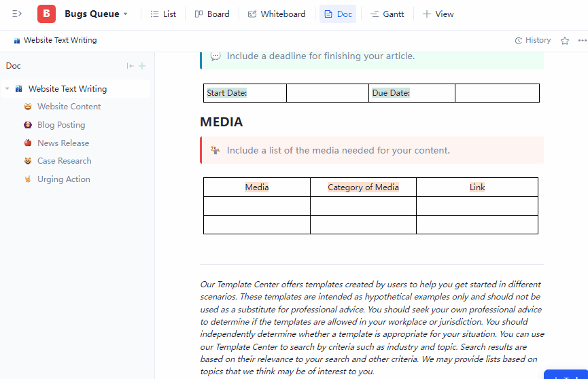588x379 pixels.
Task: Add a new View with plus button
Action: coord(438,14)
